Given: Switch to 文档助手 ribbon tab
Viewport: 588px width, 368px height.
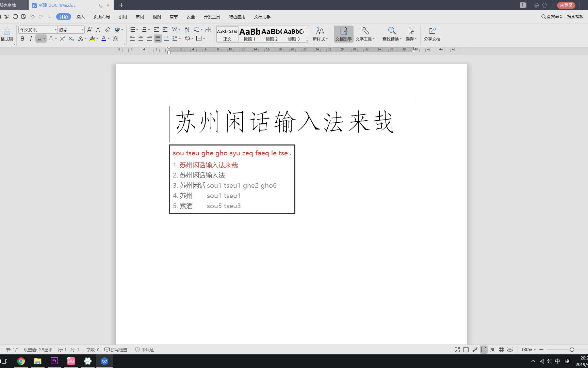Looking at the screenshot, I should [262, 17].
